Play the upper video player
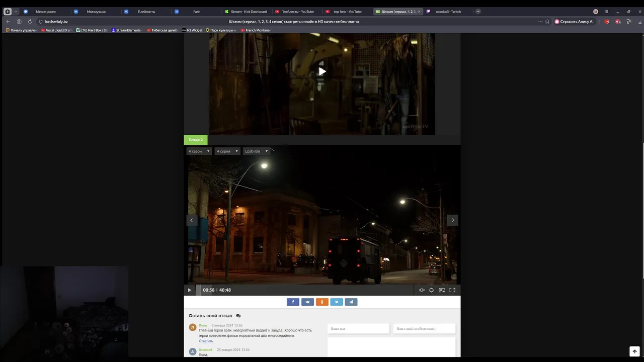This screenshot has width=644, height=362. (322, 71)
